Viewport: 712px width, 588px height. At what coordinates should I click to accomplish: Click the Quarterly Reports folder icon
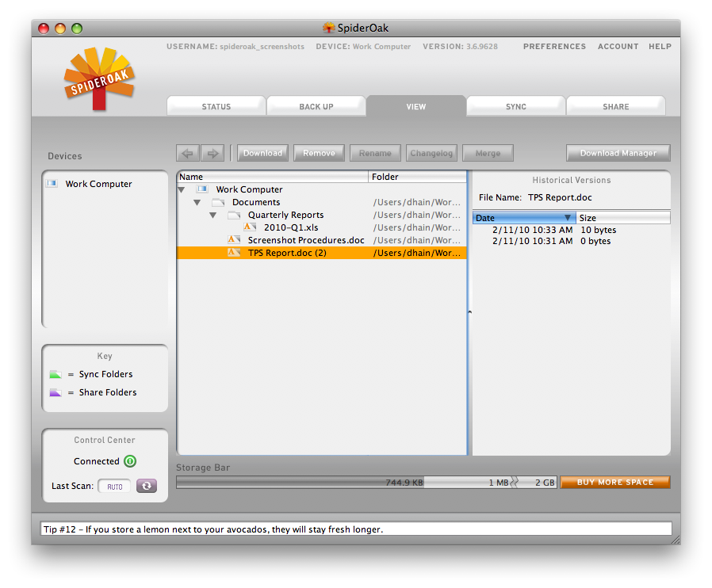tap(234, 215)
